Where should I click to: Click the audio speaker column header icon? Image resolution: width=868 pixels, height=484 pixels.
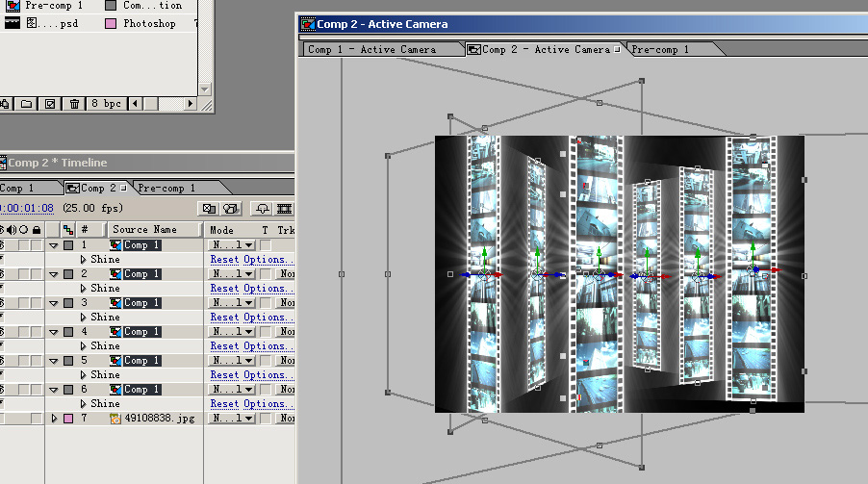[x=12, y=229]
